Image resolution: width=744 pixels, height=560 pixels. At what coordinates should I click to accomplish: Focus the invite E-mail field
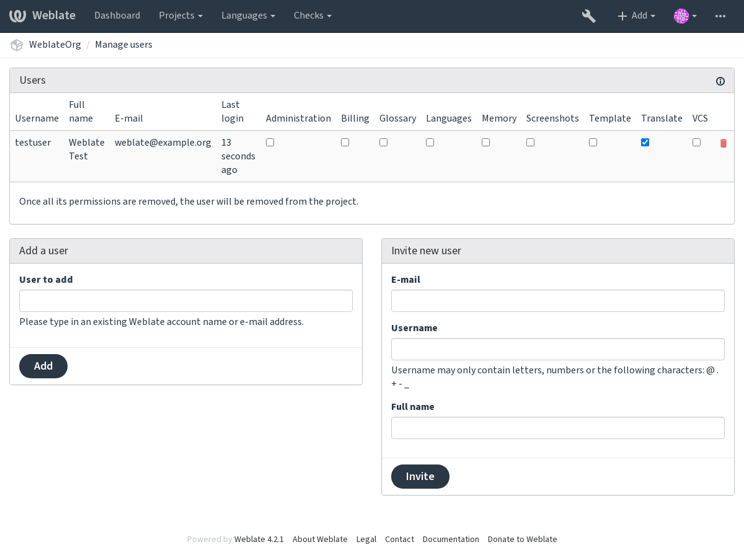(x=558, y=301)
